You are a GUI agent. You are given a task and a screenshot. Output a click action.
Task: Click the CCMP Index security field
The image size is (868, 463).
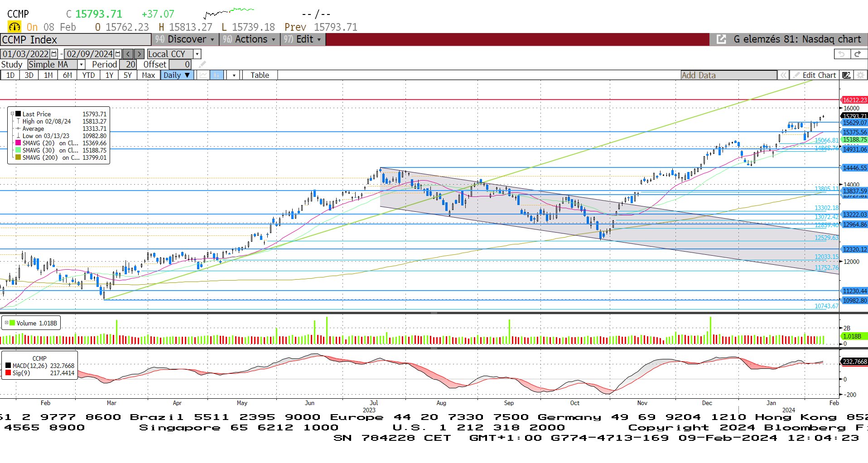[75, 39]
